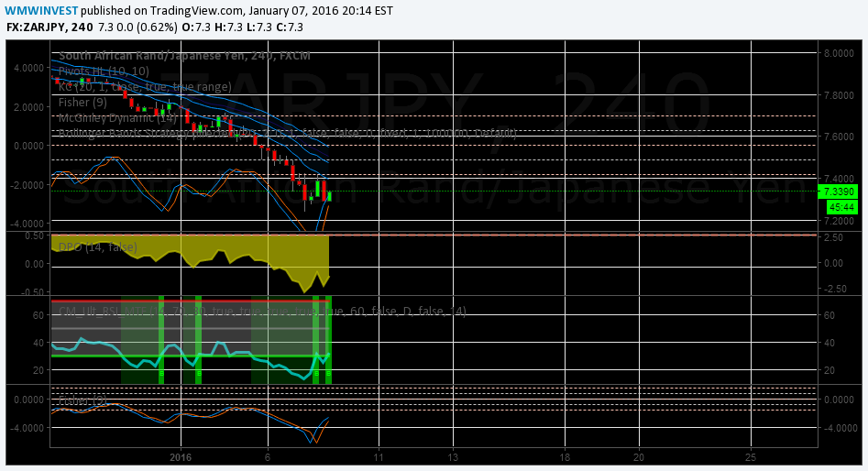Viewport: 868px width, 471px height.
Task: Click the 7.2000 price scale label
Action: pos(839,221)
